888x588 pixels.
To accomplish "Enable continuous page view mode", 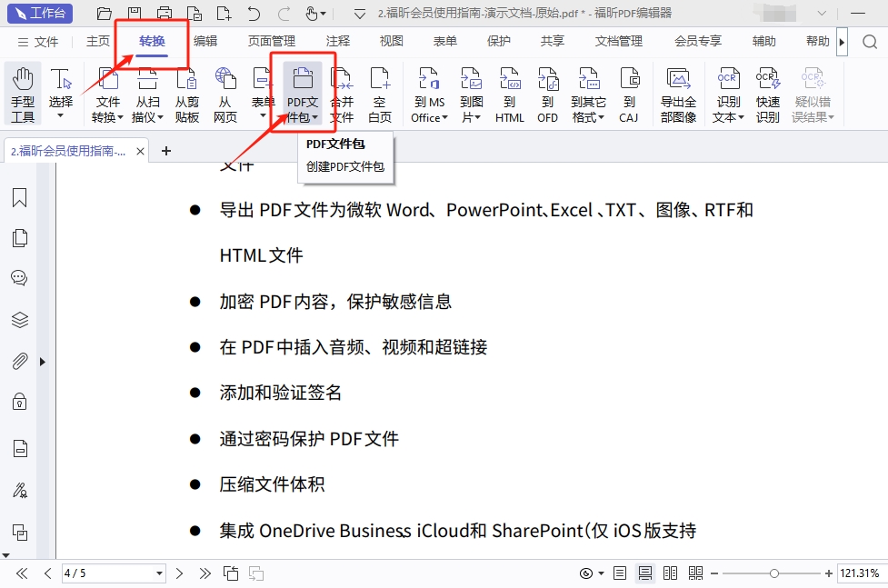I will tap(645, 573).
